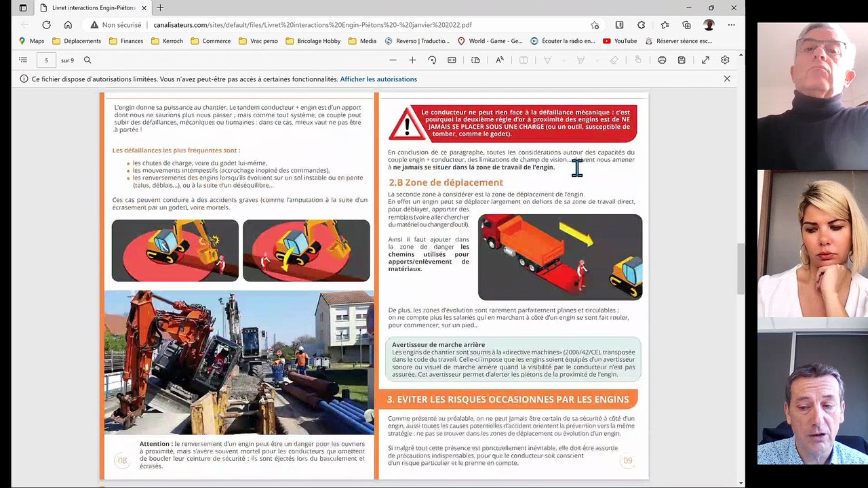Open the tab actions menu icon
This screenshot has width=868, height=488.
[22, 8]
